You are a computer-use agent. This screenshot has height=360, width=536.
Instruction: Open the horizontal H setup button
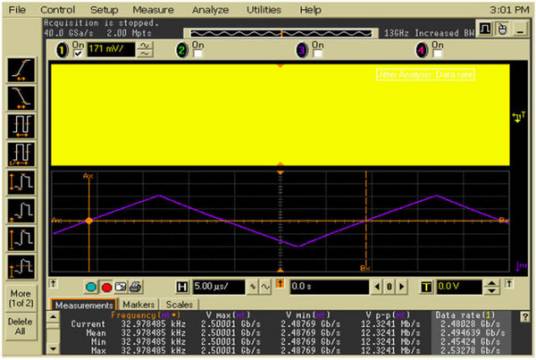[182, 287]
